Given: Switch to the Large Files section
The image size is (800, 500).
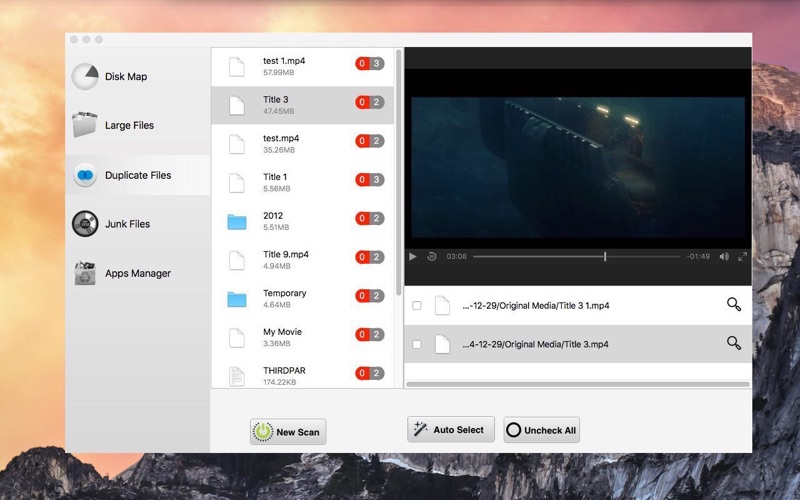Looking at the screenshot, I should (x=138, y=126).
